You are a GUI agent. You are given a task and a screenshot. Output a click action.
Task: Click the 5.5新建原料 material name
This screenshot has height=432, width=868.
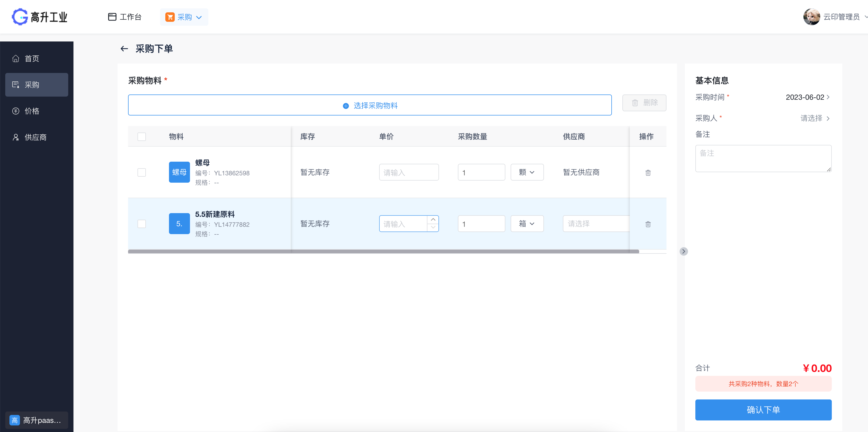215,214
